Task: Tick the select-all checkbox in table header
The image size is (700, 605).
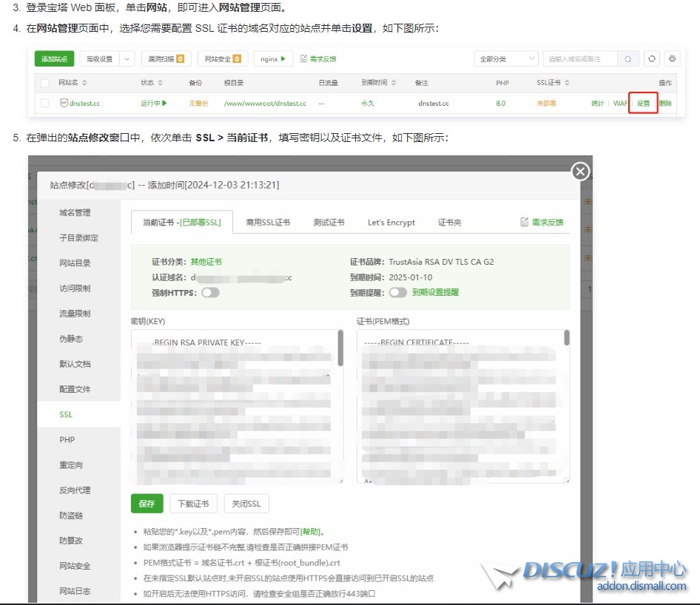Action: [44, 83]
